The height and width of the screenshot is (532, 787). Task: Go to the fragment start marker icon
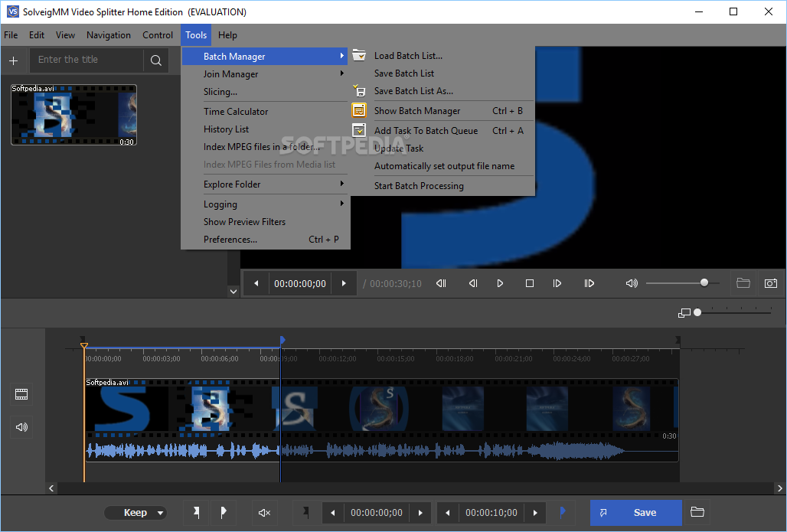coord(305,512)
